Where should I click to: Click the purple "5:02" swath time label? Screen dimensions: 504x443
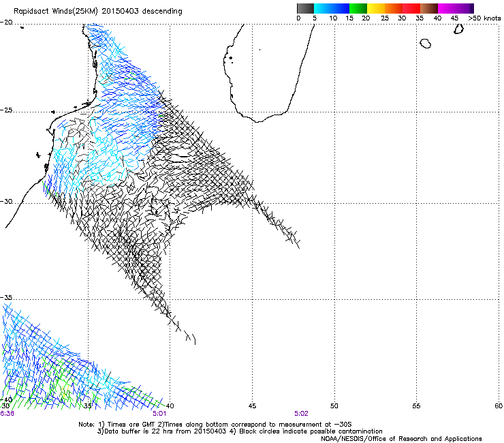pyautogui.click(x=301, y=414)
